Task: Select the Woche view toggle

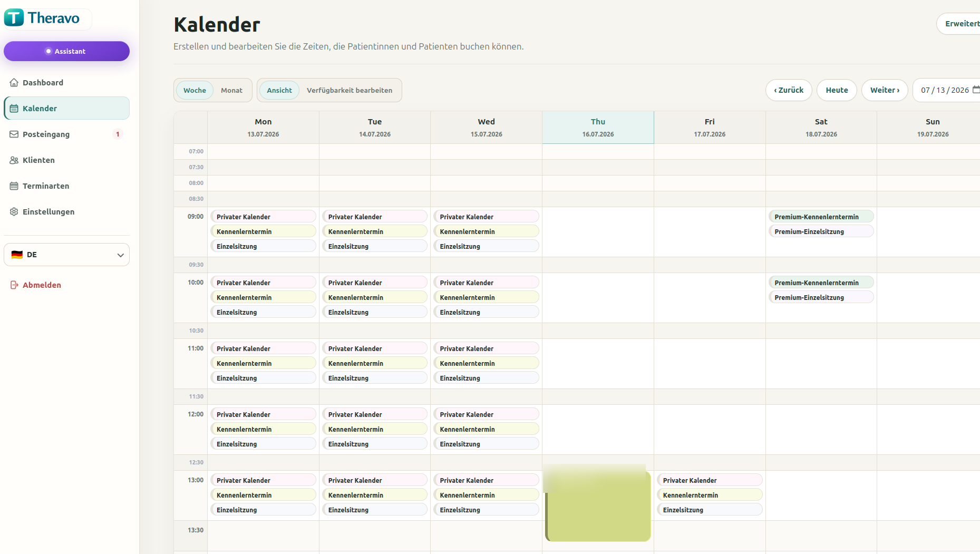Action: click(195, 90)
